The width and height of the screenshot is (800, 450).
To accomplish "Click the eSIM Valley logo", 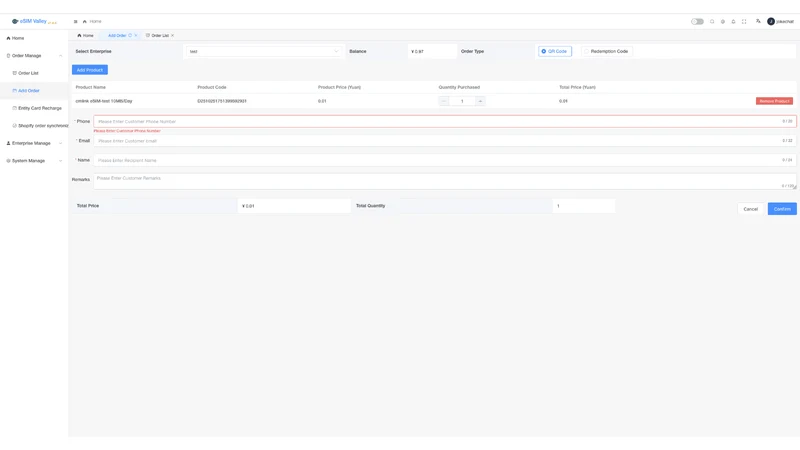I will point(34,21).
